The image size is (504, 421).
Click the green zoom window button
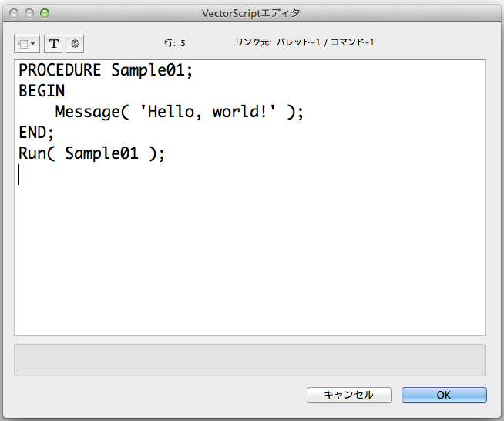click(45, 13)
